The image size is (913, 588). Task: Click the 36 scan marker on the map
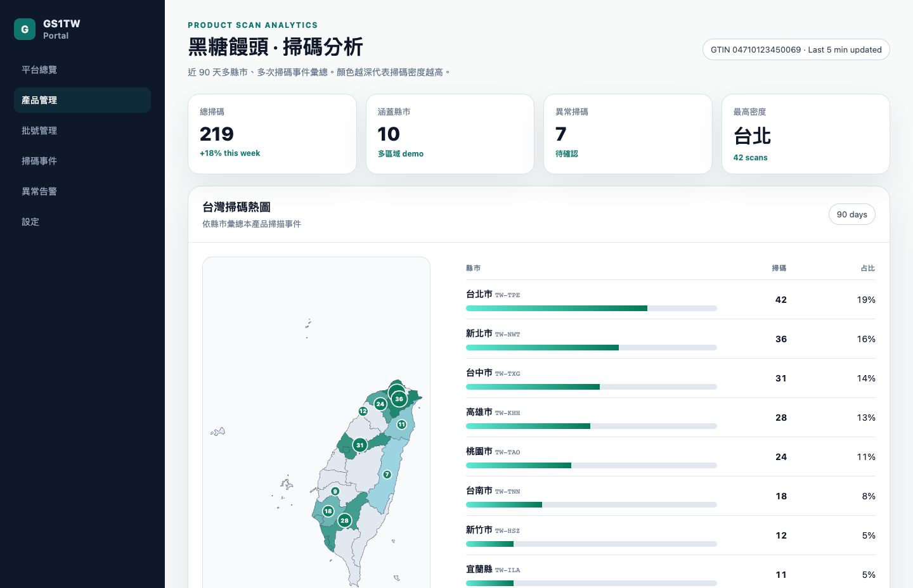[399, 399]
